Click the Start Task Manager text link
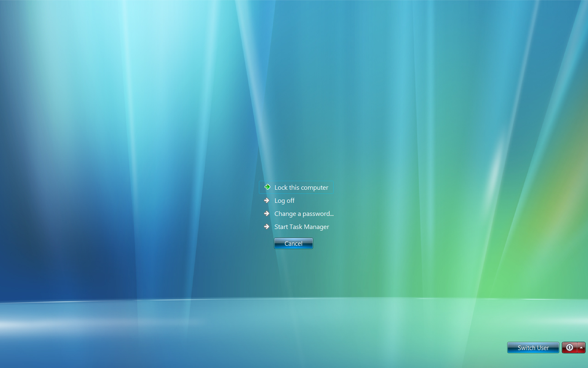588x368 pixels. (301, 227)
